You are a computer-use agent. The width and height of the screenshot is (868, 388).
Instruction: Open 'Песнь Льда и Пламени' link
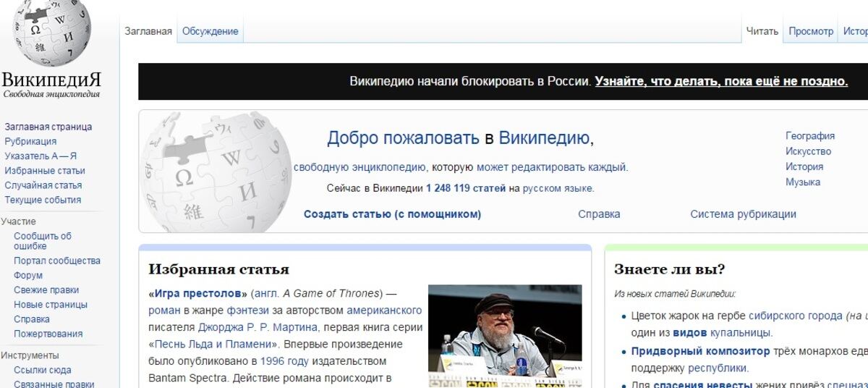pyautogui.click(x=213, y=344)
